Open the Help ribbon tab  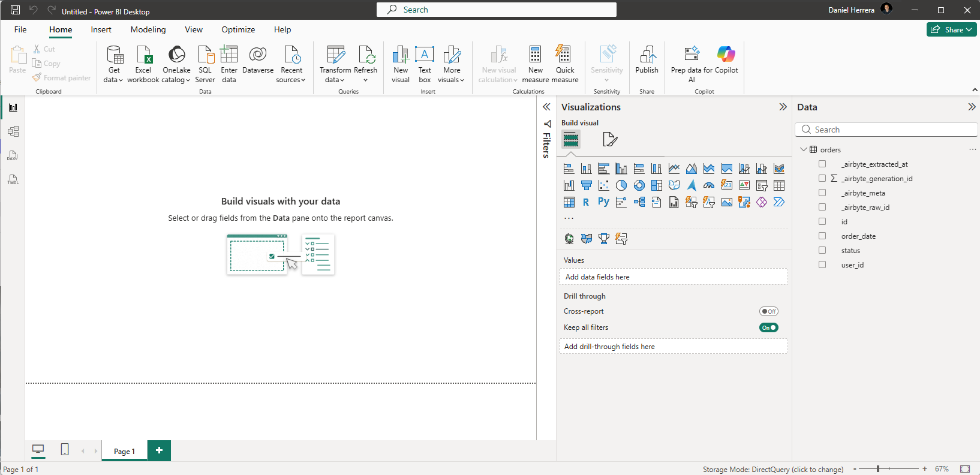(282, 29)
